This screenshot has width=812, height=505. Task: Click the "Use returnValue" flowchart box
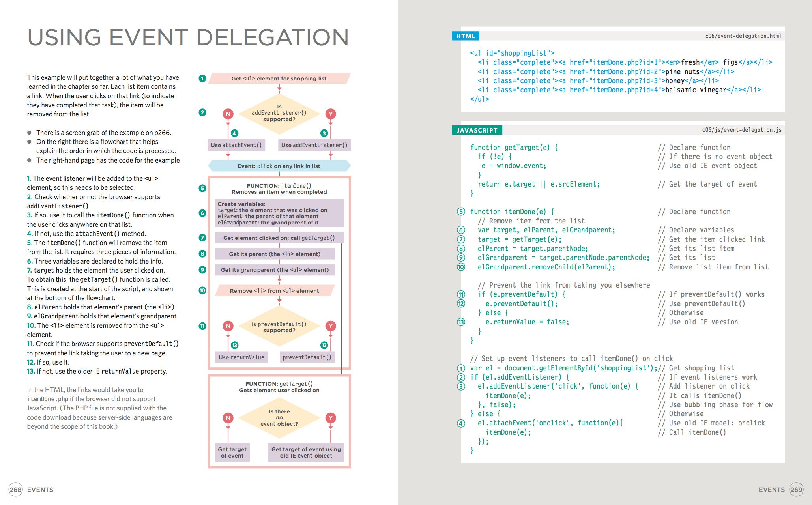[241, 357]
